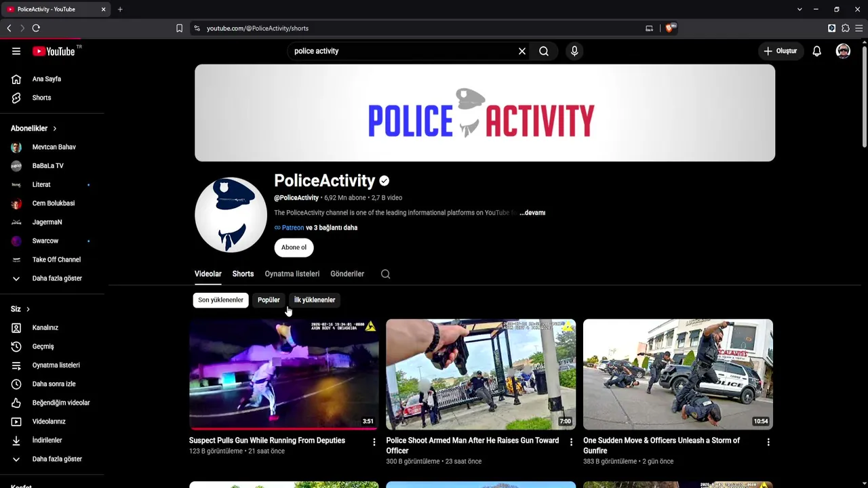Click the PoliceActivity channel banner

pyautogui.click(x=485, y=113)
